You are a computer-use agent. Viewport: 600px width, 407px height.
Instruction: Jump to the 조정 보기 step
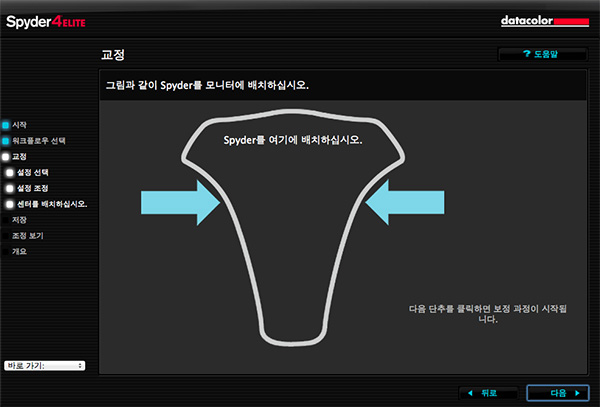[x=27, y=235]
